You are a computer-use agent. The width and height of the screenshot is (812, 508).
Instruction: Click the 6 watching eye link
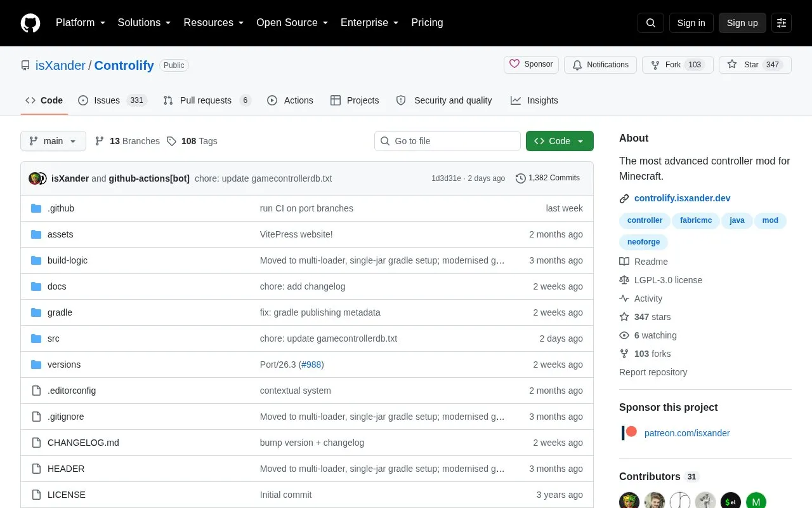coord(648,335)
